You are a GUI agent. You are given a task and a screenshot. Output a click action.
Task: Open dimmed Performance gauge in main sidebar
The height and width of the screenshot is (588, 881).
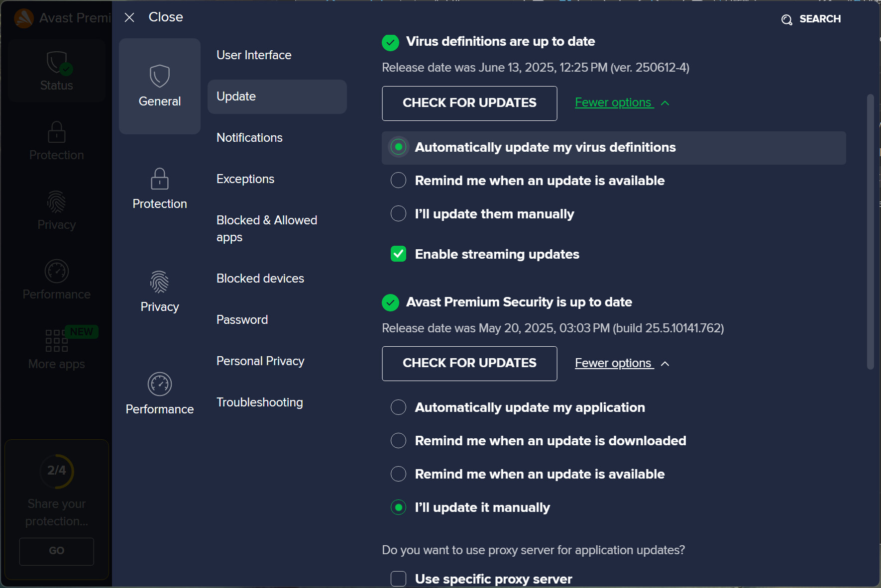pyautogui.click(x=57, y=280)
